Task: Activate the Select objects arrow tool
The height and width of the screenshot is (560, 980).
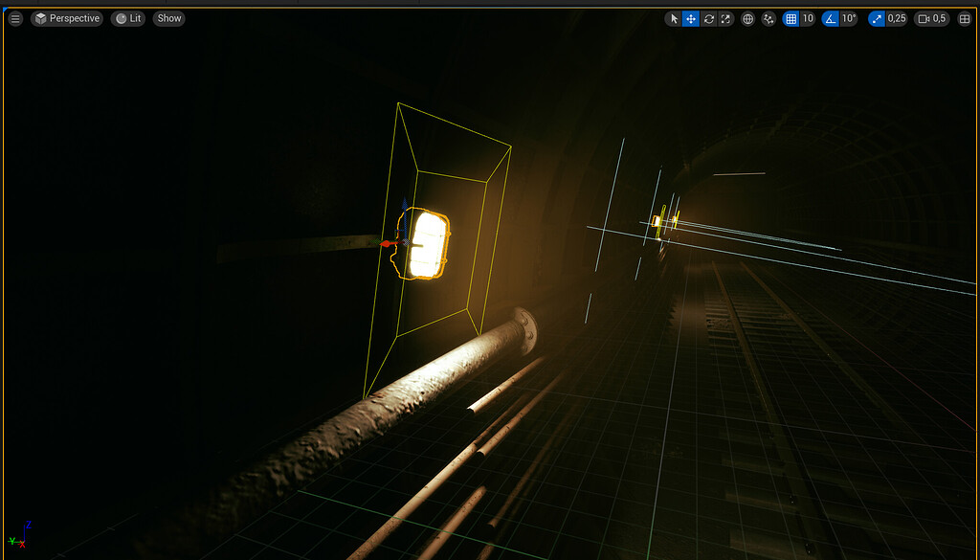Action: (674, 18)
